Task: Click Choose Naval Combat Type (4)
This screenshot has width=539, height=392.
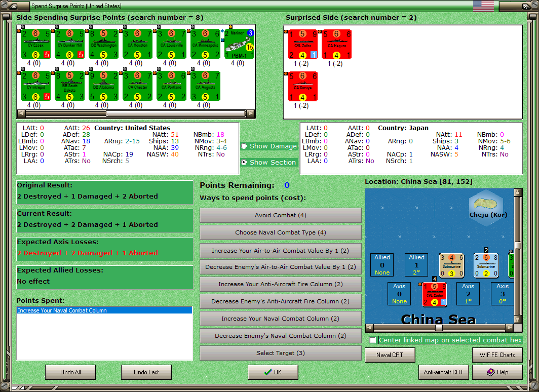Action: tap(281, 232)
